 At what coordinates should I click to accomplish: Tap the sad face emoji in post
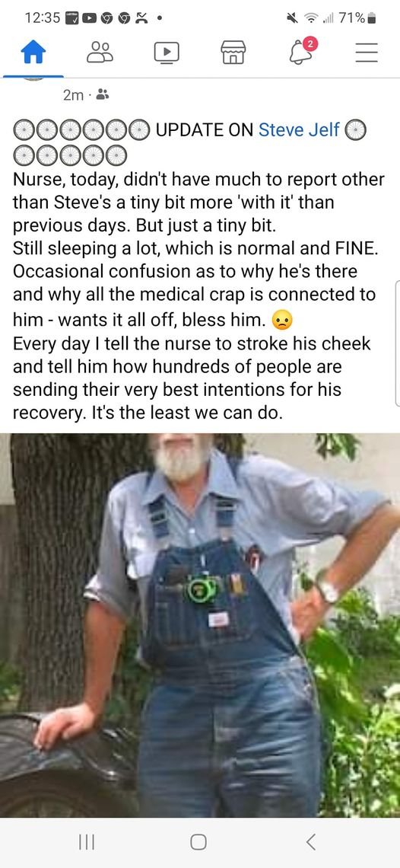pos(283,321)
